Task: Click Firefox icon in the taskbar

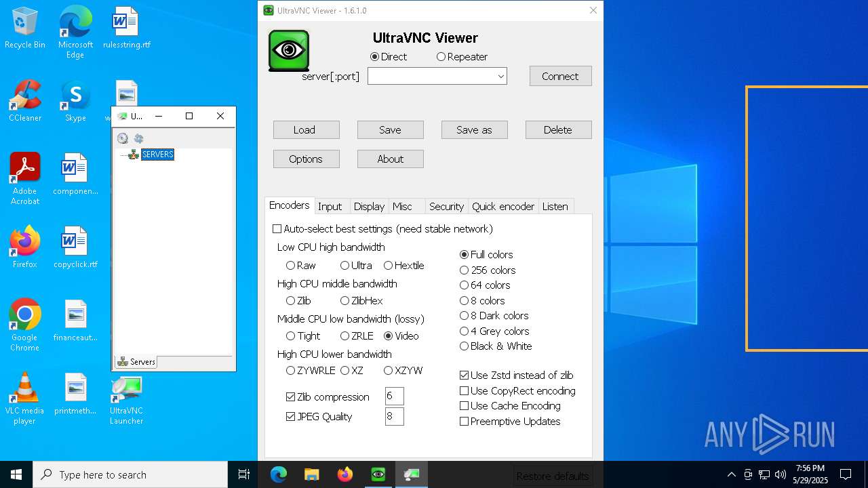Action: point(345,474)
